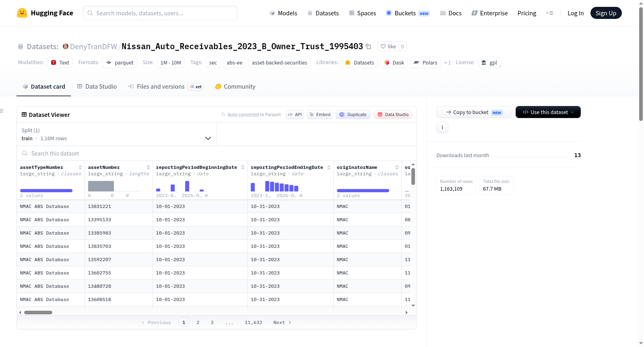
Task: Sort by originatorName column
Action: 397,167
